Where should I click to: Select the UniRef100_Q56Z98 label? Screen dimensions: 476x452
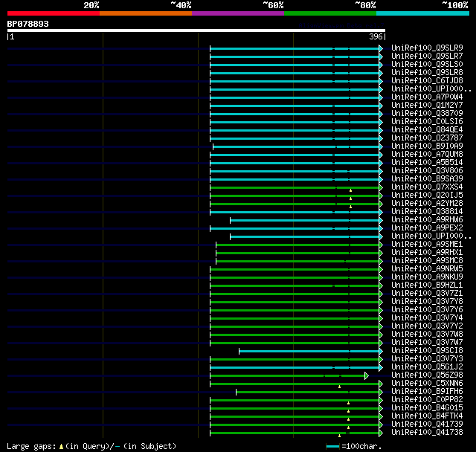(427, 375)
